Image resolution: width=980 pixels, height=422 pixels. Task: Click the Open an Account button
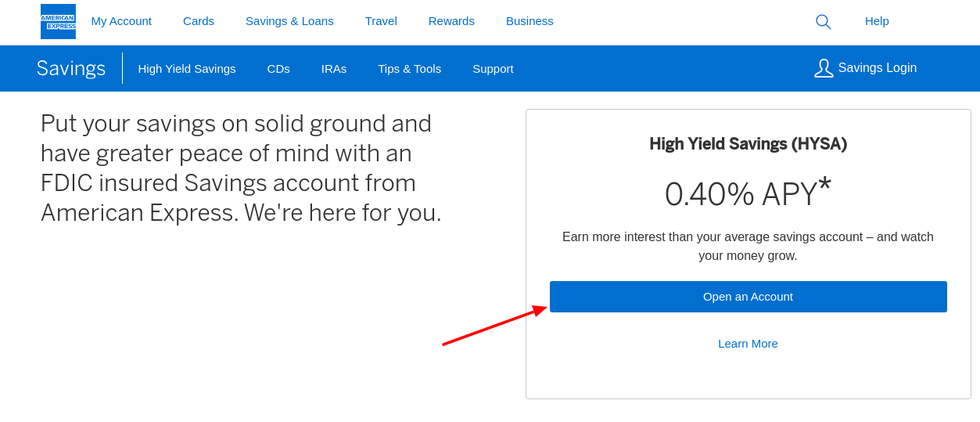748,297
